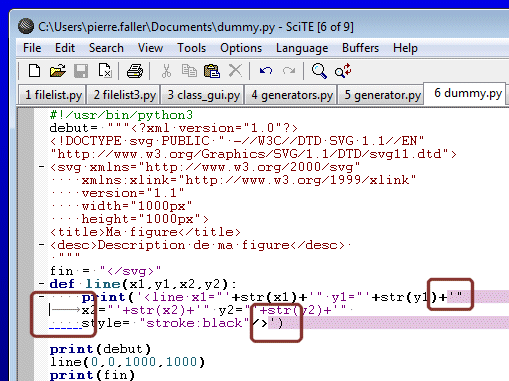The width and height of the screenshot is (509, 381).
Task: Click the Find magnifier icon
Action: 319,71
